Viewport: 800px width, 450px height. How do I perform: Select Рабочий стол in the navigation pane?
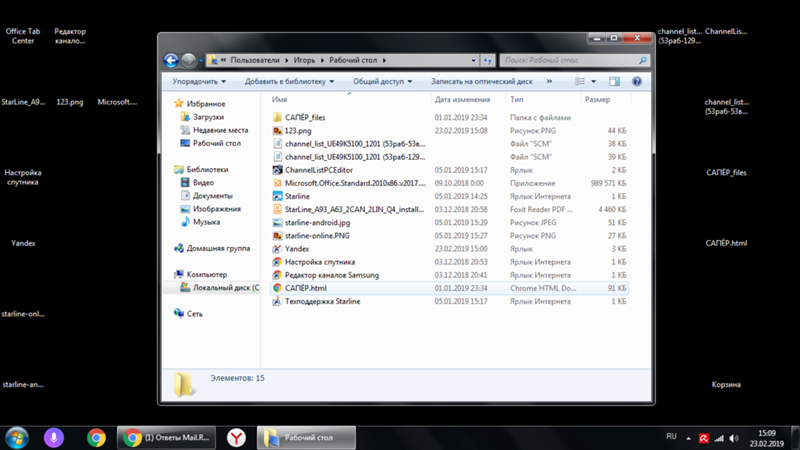pos(216,143)
